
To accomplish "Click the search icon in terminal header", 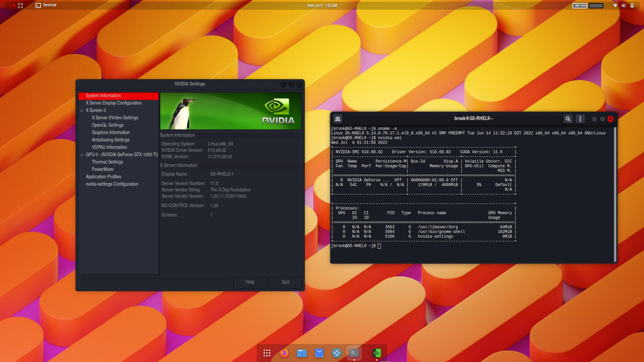I will tap(568, 119).
